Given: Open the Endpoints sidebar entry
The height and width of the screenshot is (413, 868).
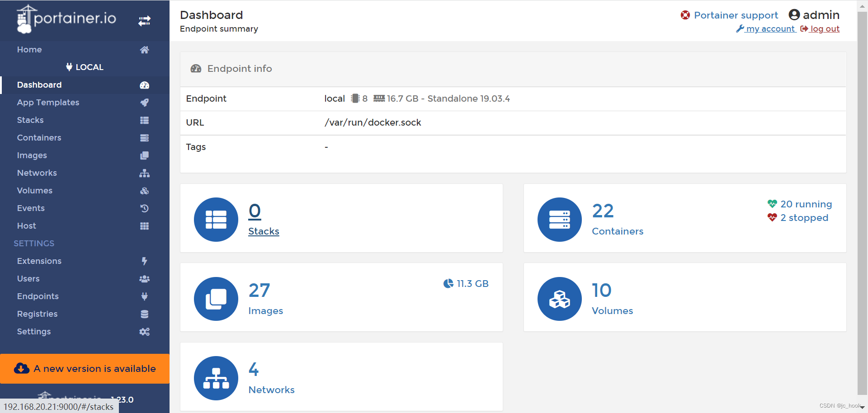Looking at the screenshot, I should [85, 296].
